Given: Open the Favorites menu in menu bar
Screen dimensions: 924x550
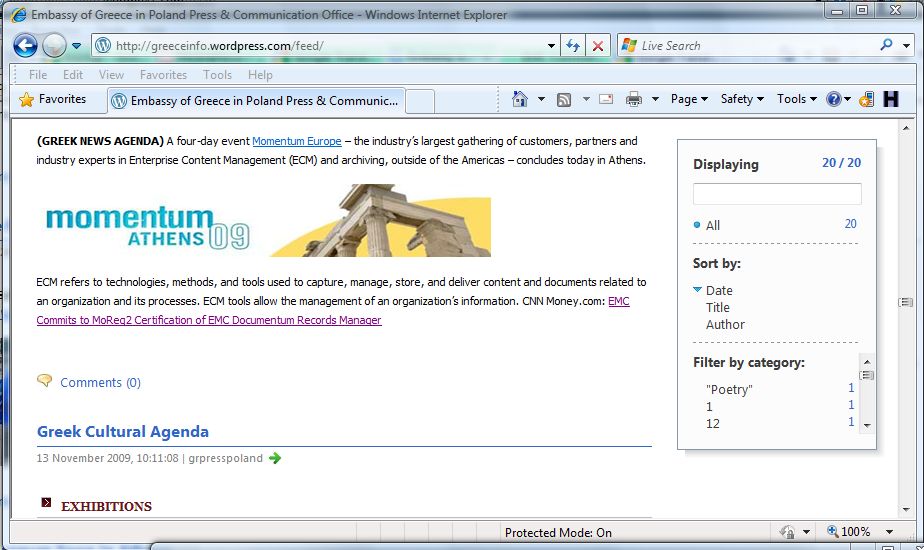Looking at the screenshot, I should coord(163,75).
